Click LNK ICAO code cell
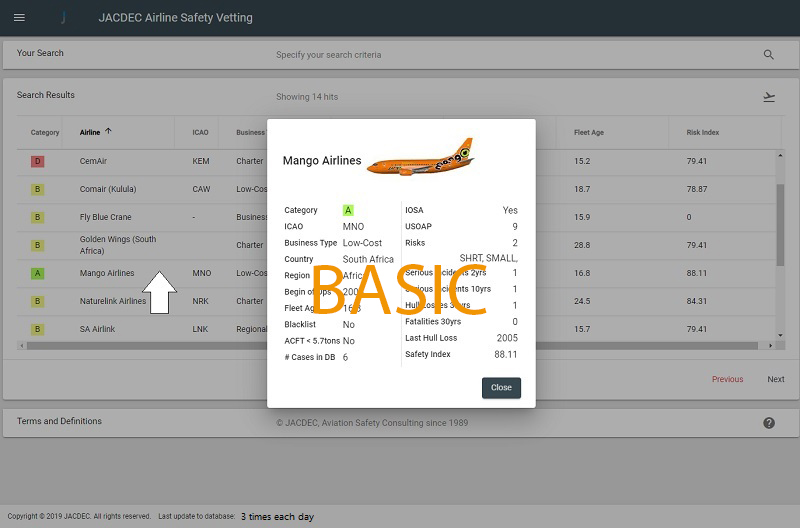Screen dimensions: 800x528 pos(200,330)
